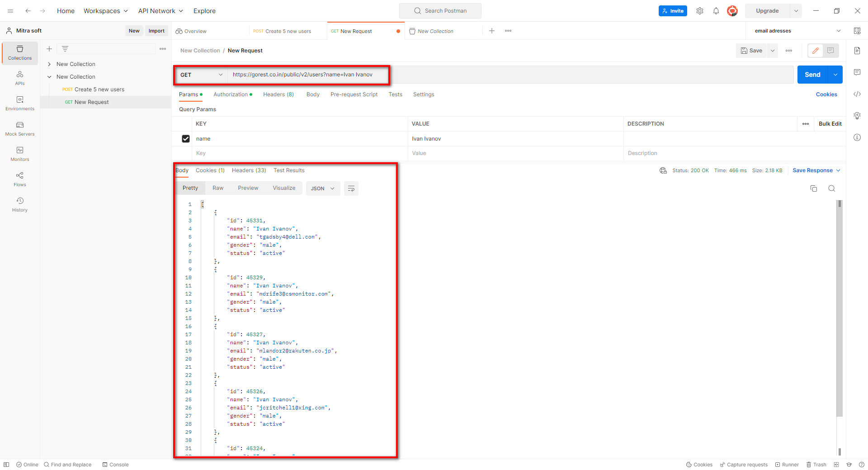Open the Save options dropdown arrow

click(773, 51)
